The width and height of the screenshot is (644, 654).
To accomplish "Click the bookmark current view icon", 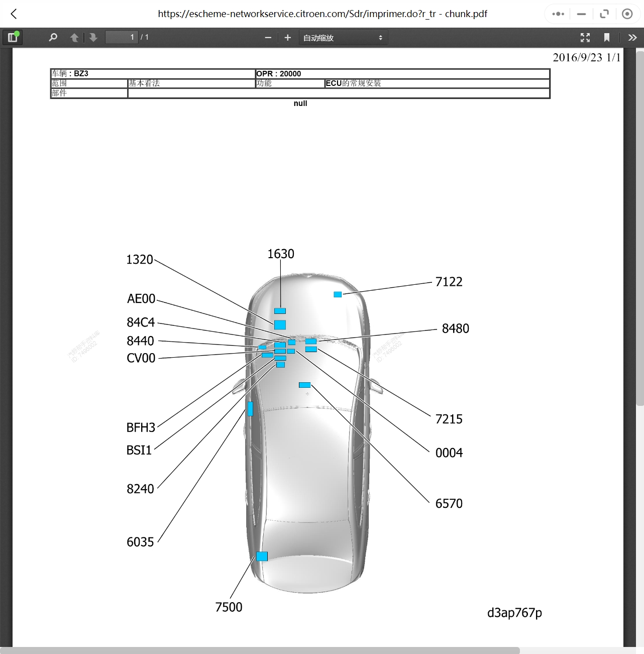I will pyautogui.click(x=606, y=38).
